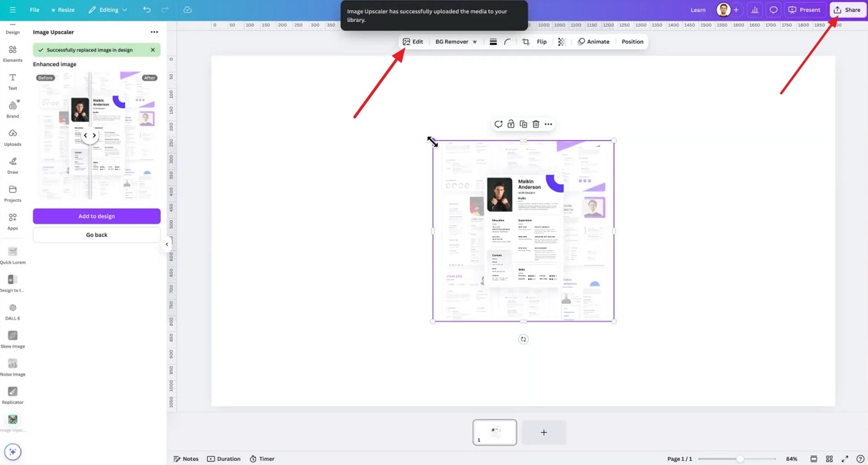Open the Elements panel in sidebar

click(x=12, y=53)
